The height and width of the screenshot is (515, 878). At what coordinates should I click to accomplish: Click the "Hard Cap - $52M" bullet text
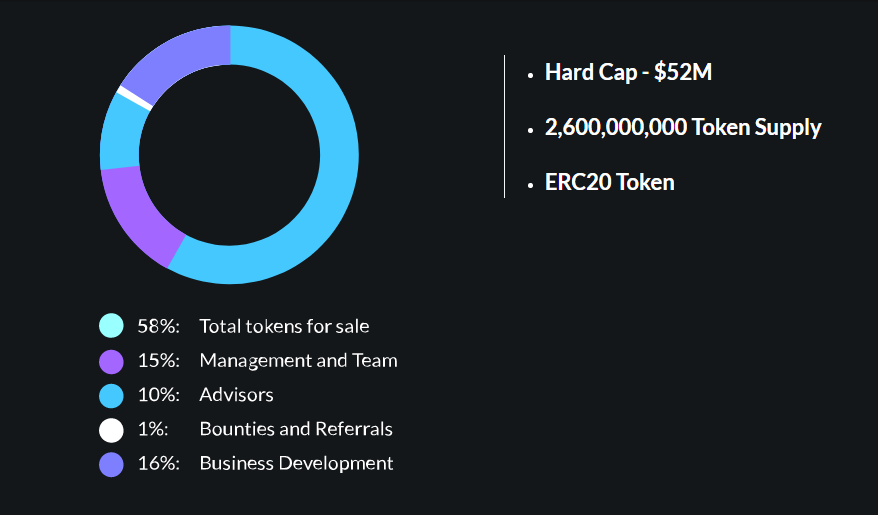point(628,72)
